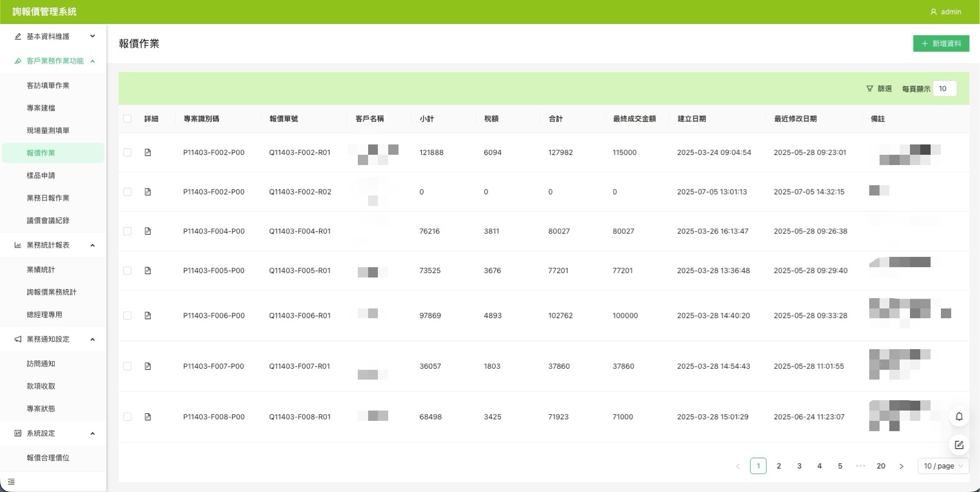This screenshot has height=492, width=980.
Task: Open the 10 / page size dropdown
Action: point(943,466)
